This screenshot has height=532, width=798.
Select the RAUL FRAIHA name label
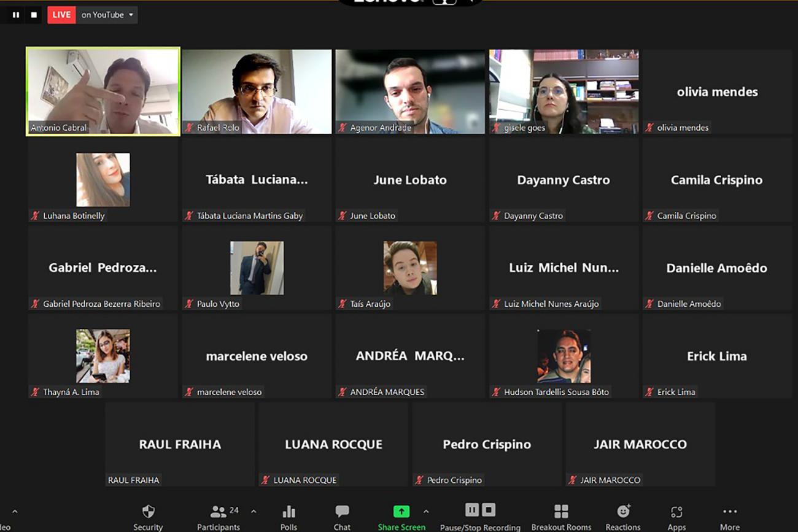click(133, 480)
